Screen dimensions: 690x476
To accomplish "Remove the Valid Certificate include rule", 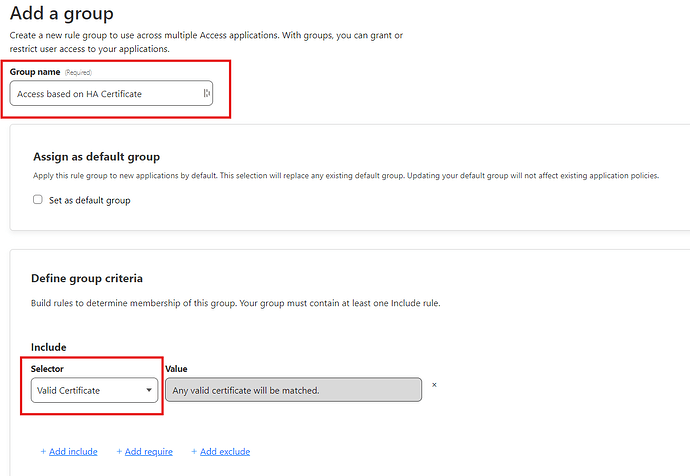I will coord(434,385).
